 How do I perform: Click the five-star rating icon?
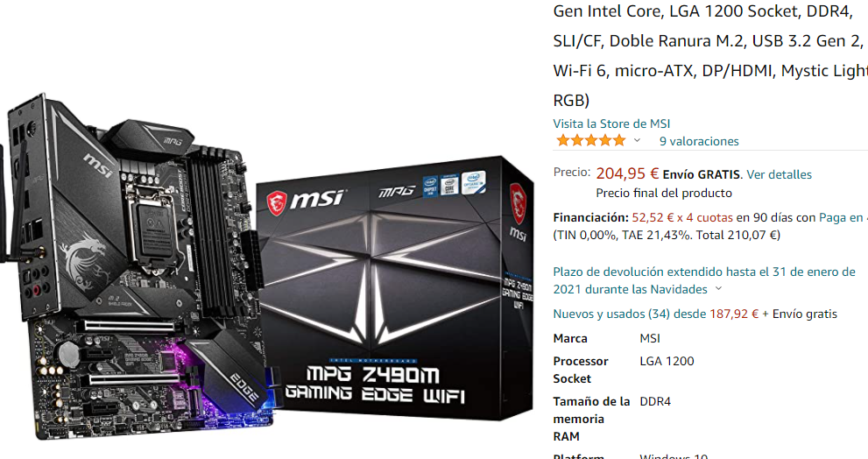click(x=590, y=141)
